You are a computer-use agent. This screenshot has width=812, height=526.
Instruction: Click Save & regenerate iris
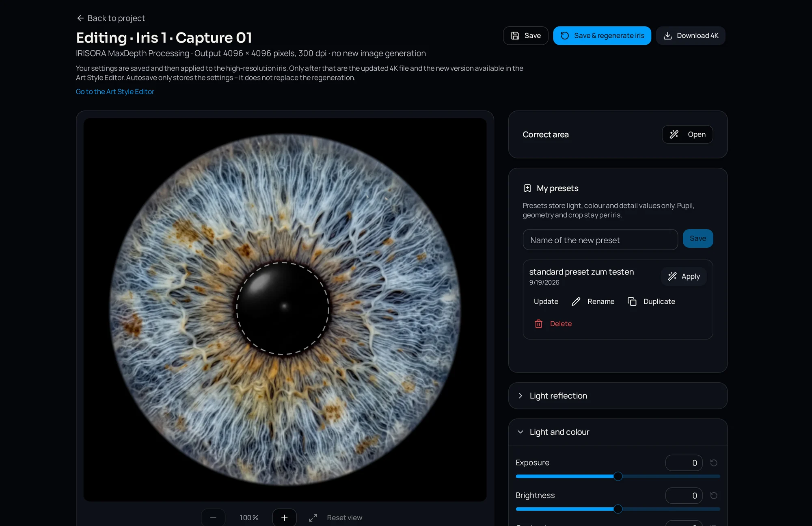[x=602, y=36]
